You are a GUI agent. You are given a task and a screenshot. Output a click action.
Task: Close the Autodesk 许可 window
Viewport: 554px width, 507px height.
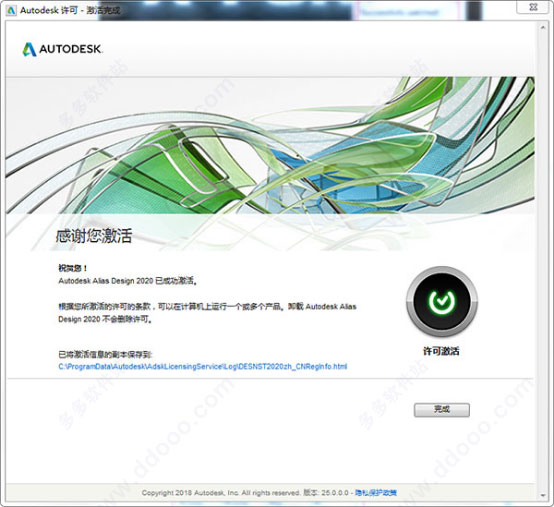[x=534, y=7]
